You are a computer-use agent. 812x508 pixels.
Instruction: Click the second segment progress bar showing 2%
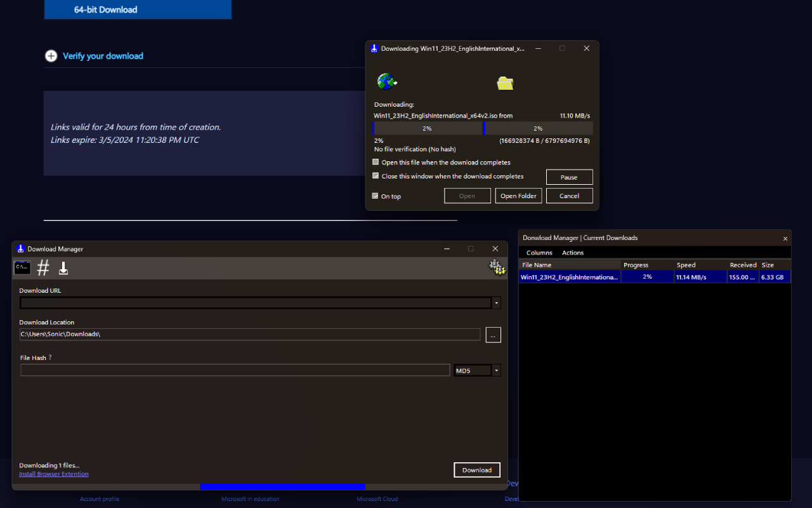[538, 128]
